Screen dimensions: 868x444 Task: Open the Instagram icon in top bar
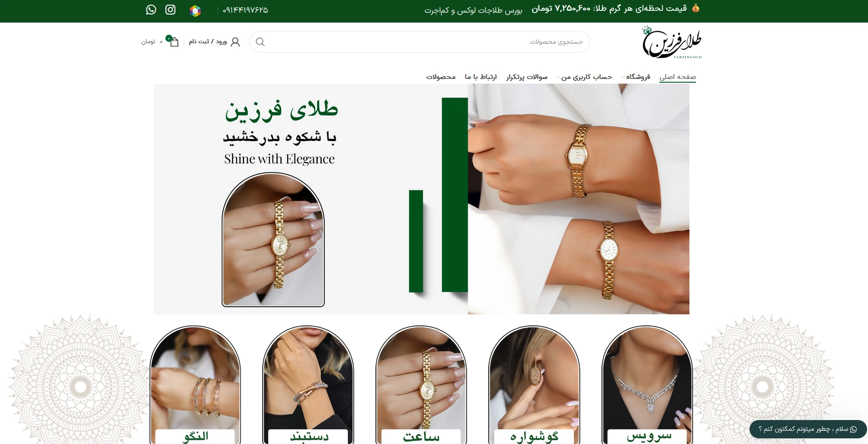(171, 10)
